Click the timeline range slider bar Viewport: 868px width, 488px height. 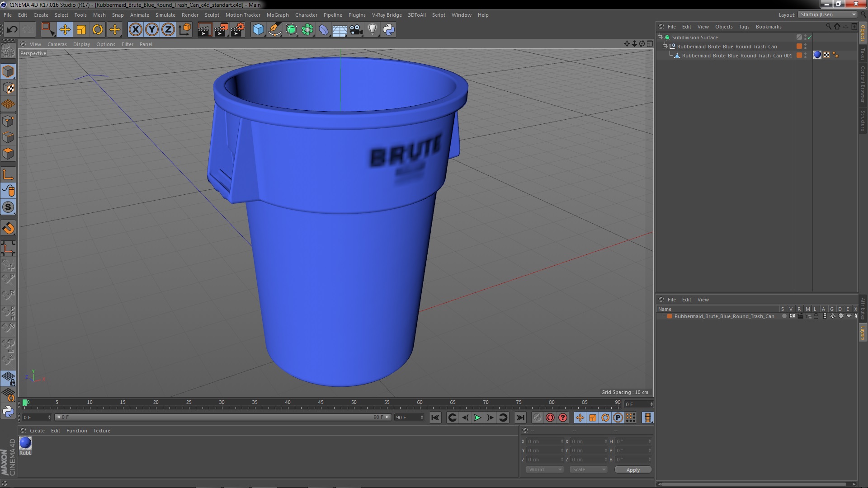tap(223, 418)
